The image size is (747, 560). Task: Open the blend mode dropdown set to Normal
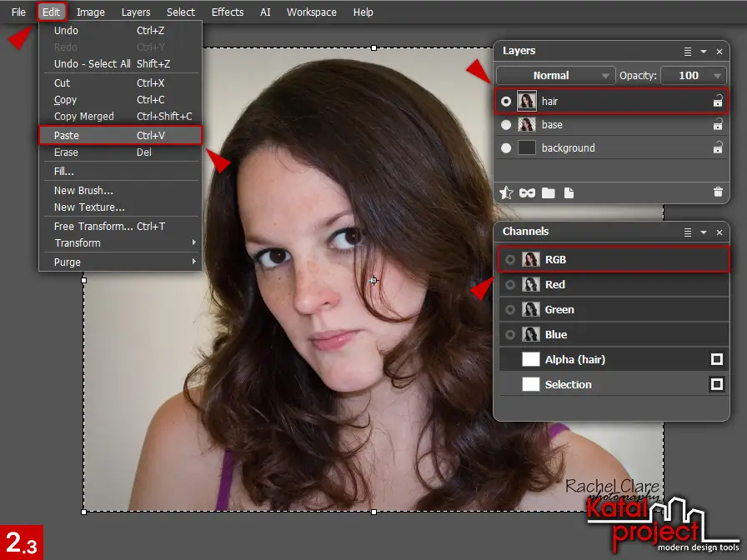555,75
